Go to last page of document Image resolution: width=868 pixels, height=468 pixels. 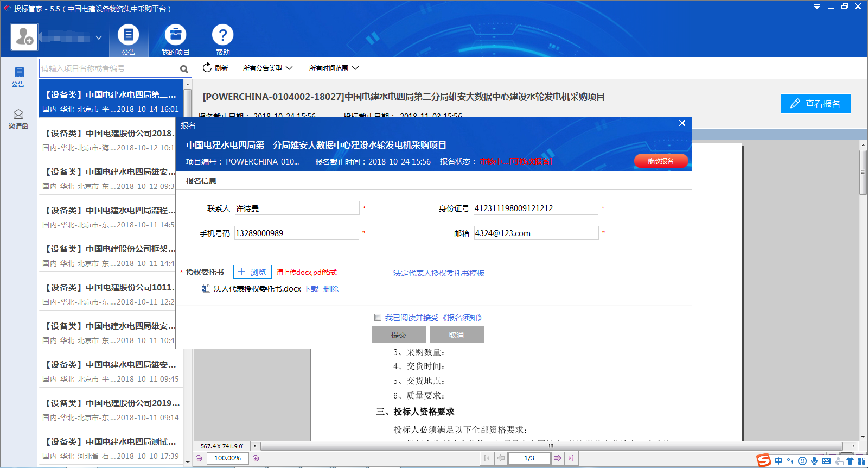[x=571, y=458]
